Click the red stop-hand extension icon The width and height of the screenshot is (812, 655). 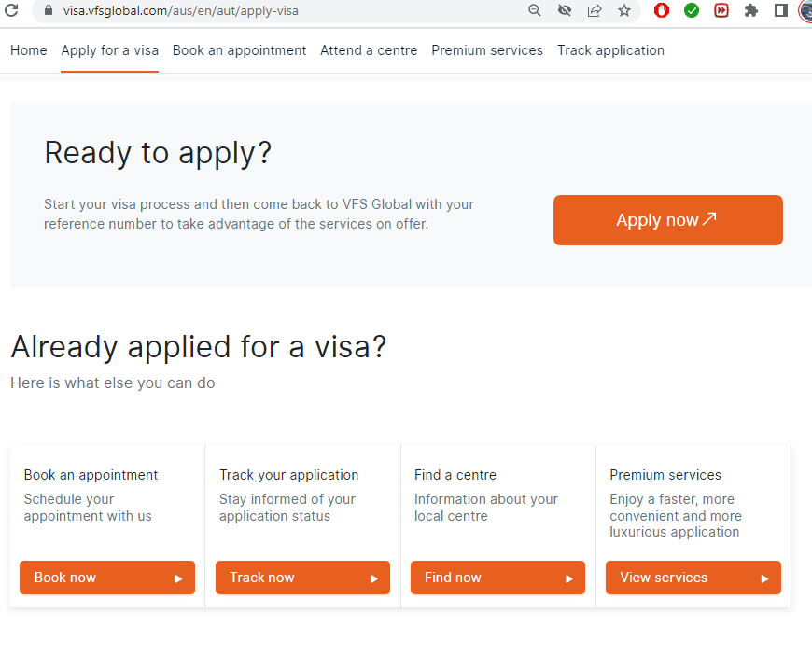(662, 11)
